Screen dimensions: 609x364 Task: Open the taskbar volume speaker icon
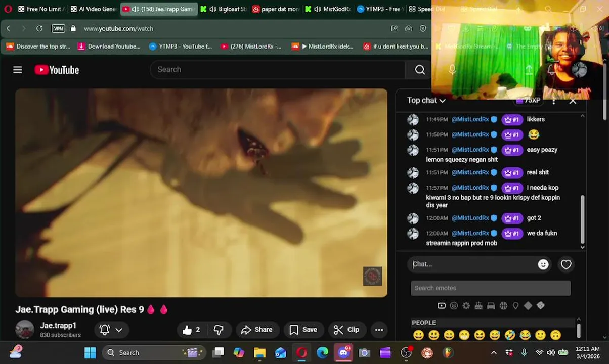point(550,352)
